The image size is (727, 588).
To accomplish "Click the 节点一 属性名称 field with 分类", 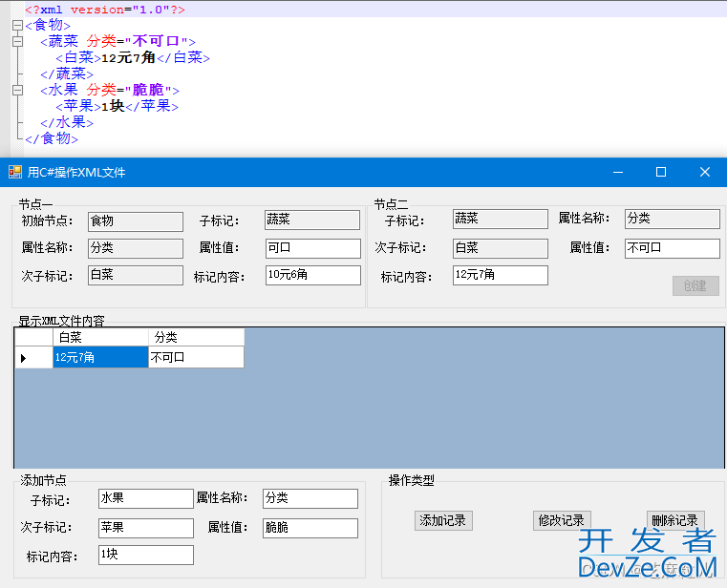I will point(136,248).
